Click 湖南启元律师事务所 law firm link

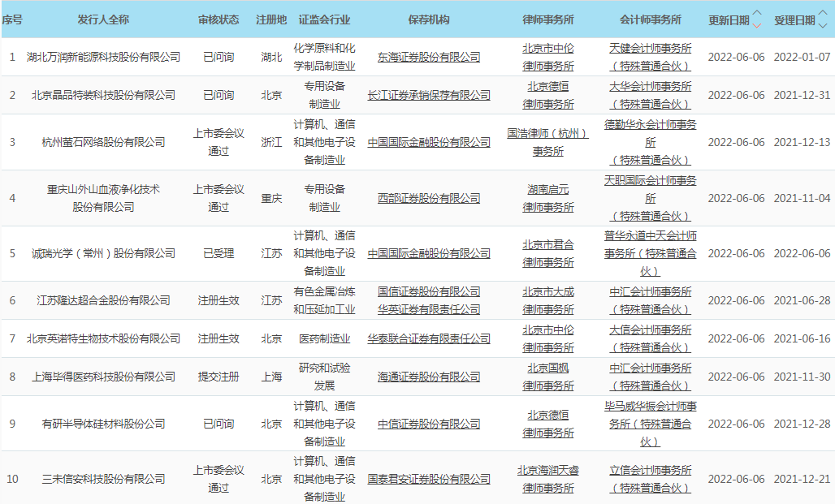click(547, 198)
